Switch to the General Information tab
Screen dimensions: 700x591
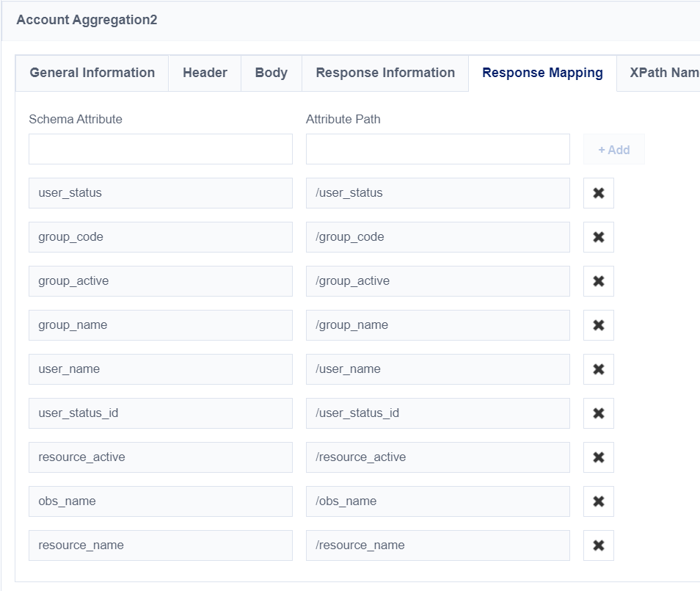(x=92, y=73)
